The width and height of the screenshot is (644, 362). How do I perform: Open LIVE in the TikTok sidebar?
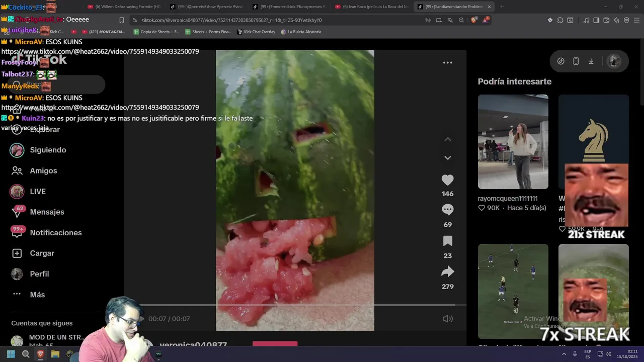(x=38, y=192)
